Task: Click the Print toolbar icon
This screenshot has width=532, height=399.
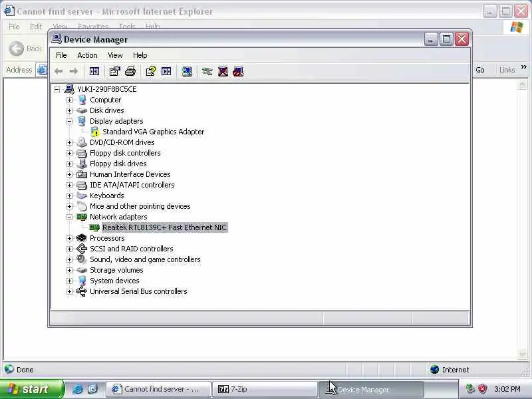Action: pos(130,71)
